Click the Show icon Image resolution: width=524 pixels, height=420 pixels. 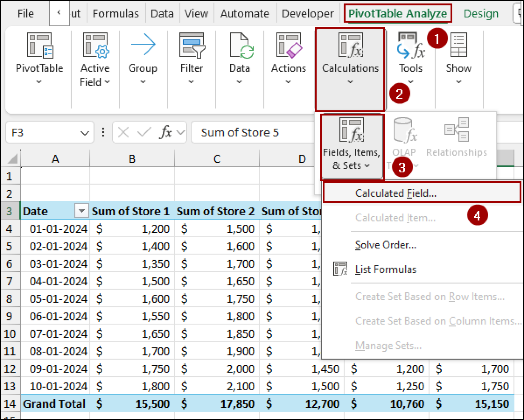point(458,46)
